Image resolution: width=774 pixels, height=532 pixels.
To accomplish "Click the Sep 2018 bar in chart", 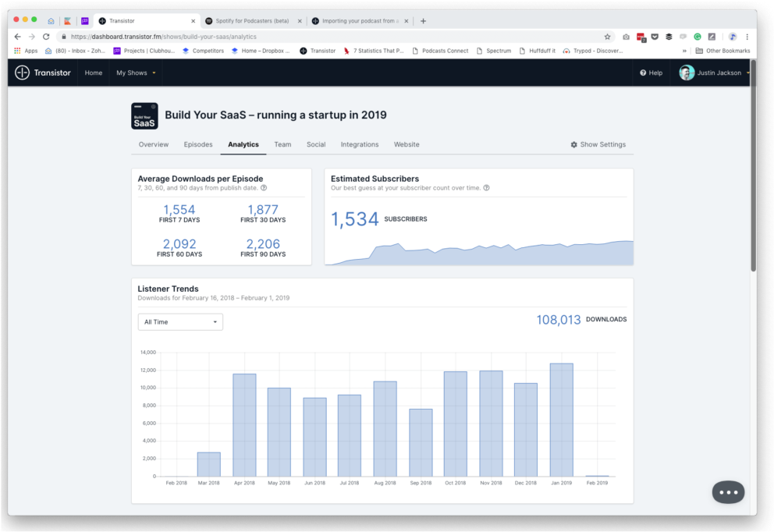I will pyautogui.click(x=421, y=442).
